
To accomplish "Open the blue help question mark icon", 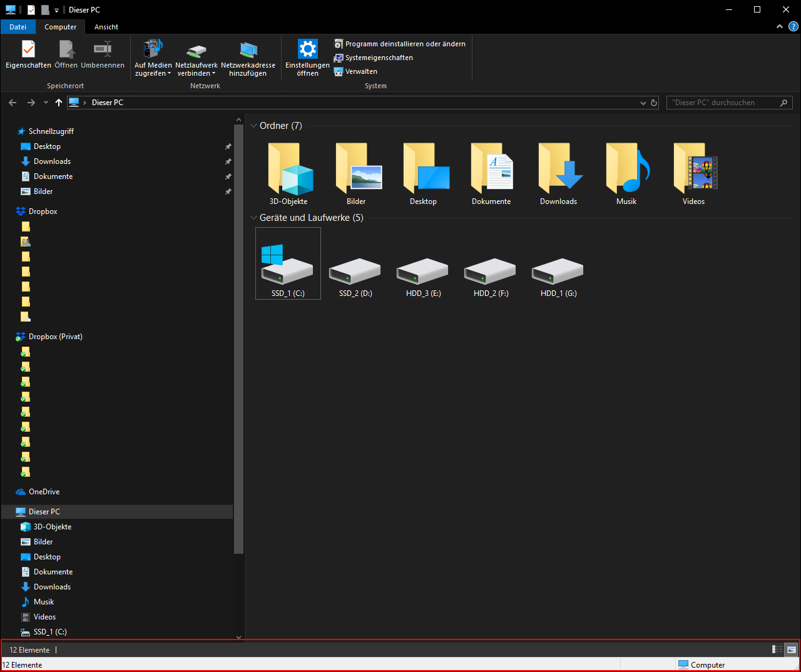I will pyautogui.click(x=793, y=27).
